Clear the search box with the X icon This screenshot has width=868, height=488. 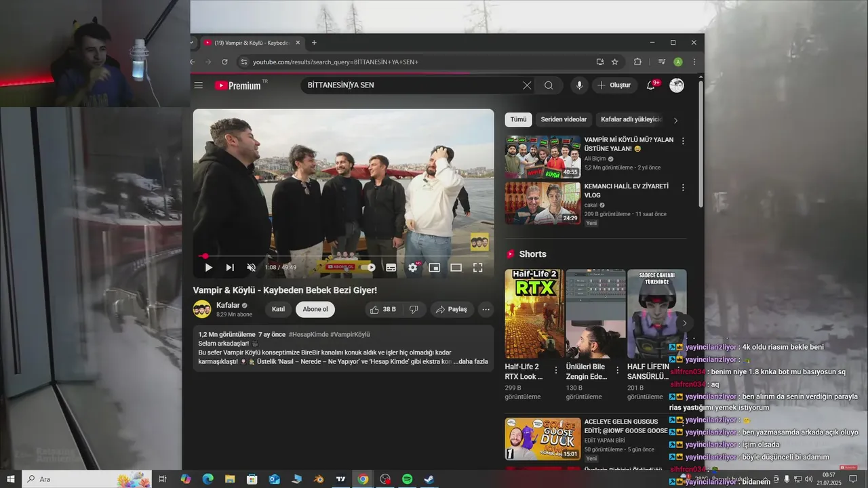click(527, 85)
